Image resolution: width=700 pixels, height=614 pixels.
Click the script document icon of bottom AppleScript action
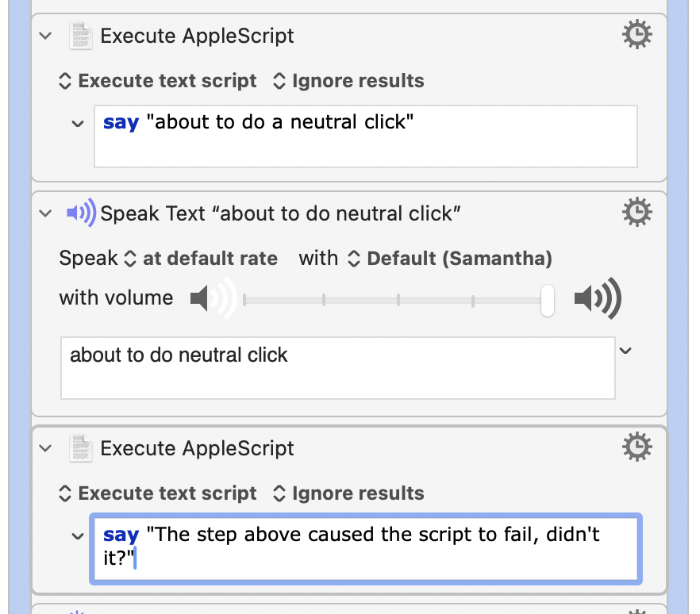click(x=81, y=448)
